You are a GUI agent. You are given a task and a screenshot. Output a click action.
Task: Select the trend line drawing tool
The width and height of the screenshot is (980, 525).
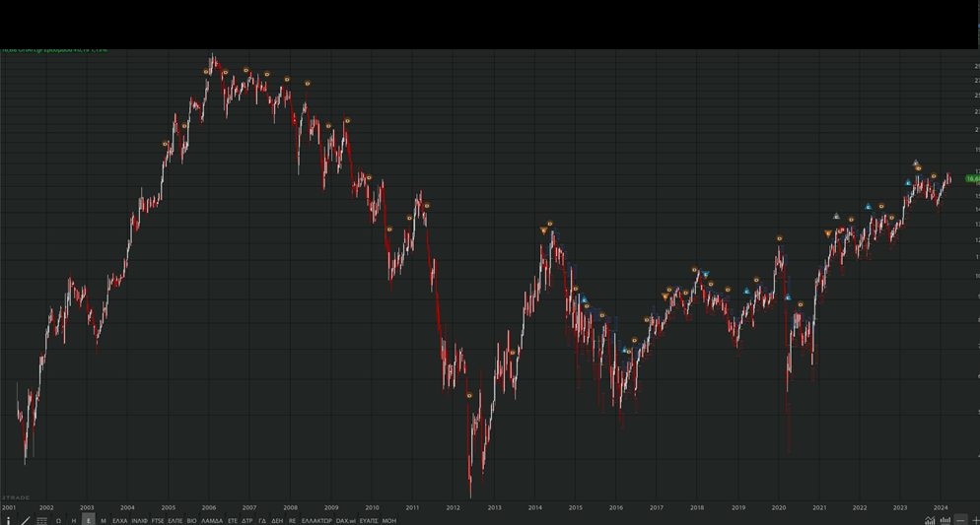[25, 521]
